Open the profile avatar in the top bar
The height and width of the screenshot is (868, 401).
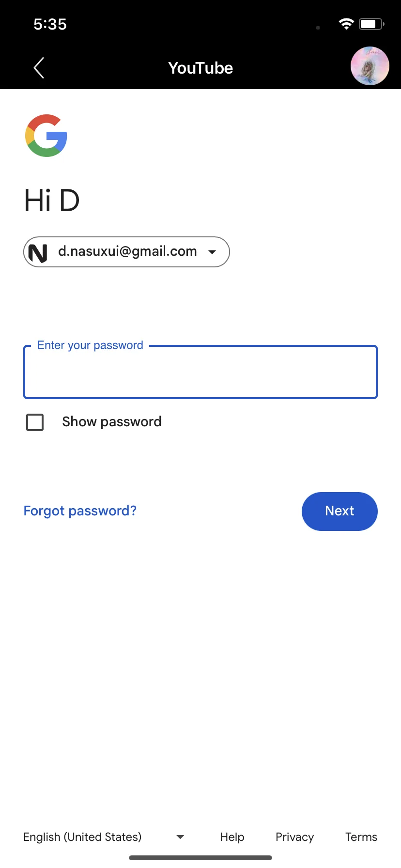click(x=370, y=66)
